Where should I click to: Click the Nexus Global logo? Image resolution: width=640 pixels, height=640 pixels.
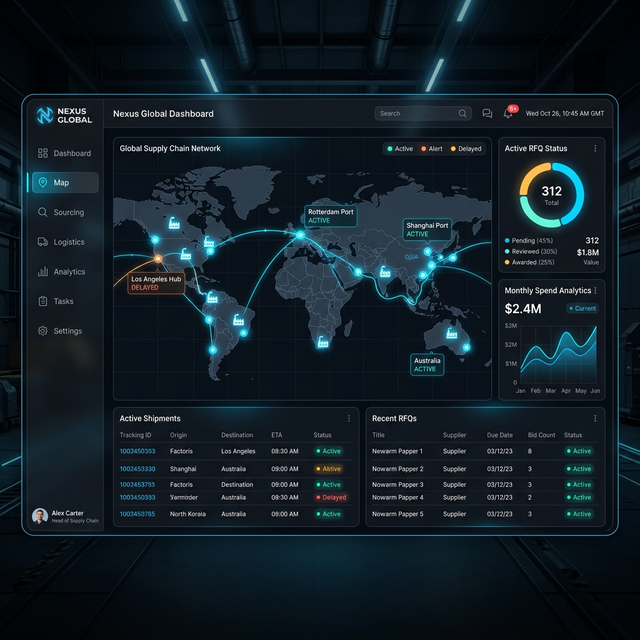pos(64,116)
